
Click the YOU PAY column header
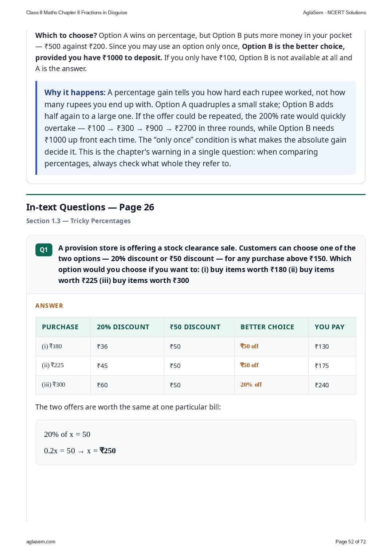(329, 327)
